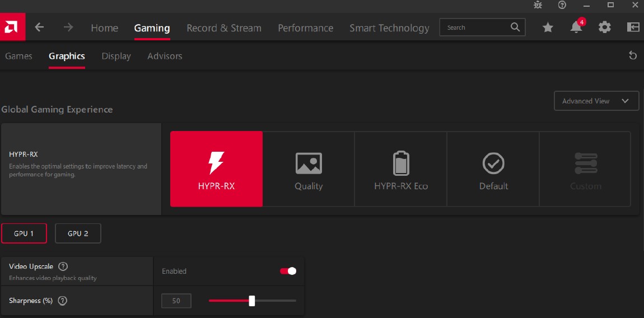Screen dimensions: 644x318
Task: Click the AMD logo icon
Action: click(12, 27)
